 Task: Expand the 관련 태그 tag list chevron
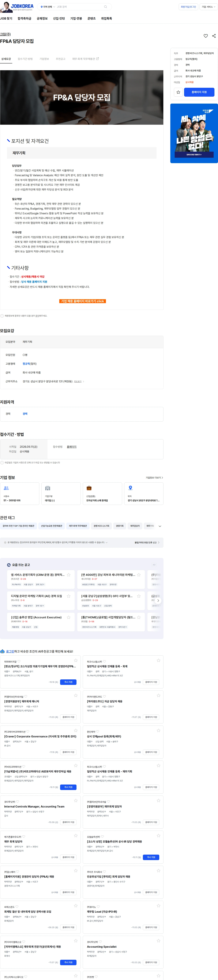click(x=160, y=526)
